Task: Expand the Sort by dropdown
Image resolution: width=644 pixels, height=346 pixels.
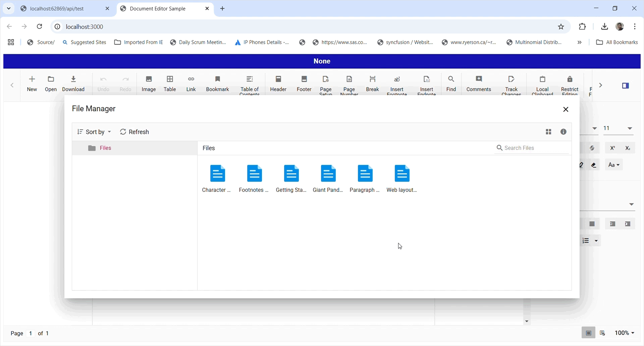Action: 94,132
